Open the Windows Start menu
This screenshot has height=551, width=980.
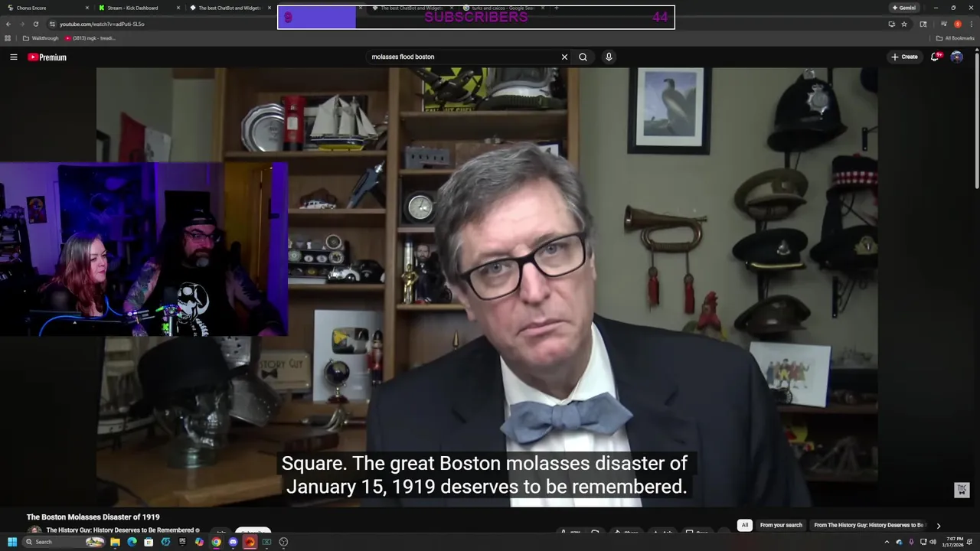pyautogui.click(x=12, y=542)
